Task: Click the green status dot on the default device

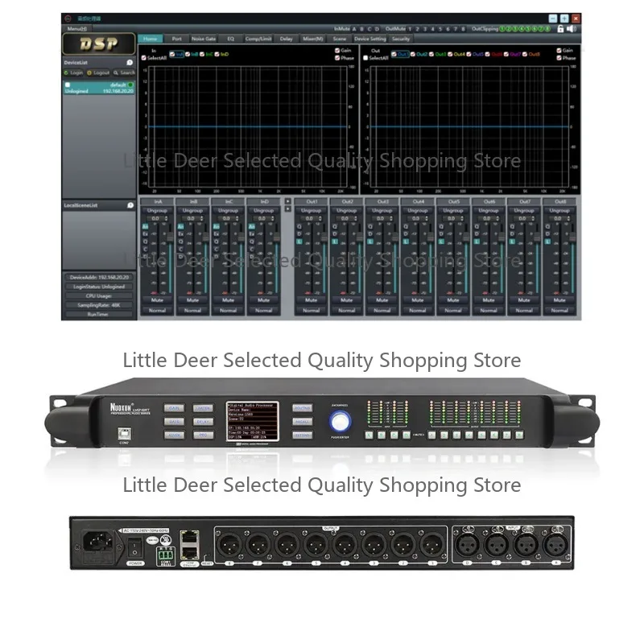Action: pyautogui.click(x=130, y=85)
